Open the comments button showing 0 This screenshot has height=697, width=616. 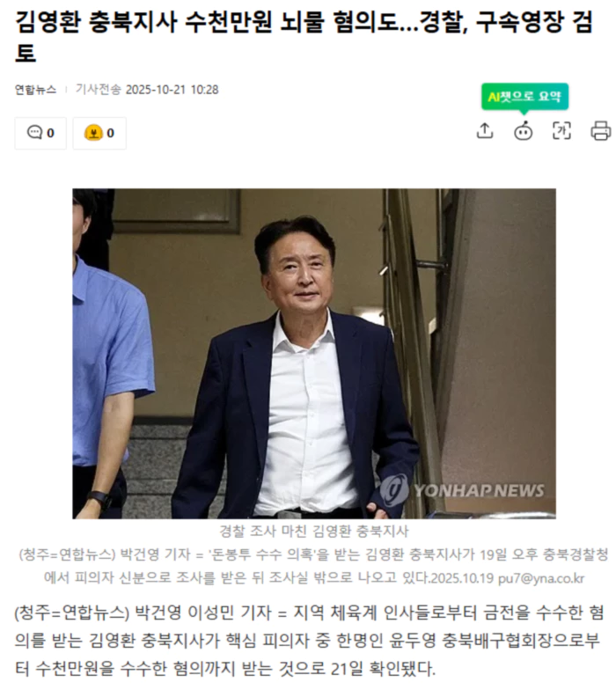(x=40, y=133)
